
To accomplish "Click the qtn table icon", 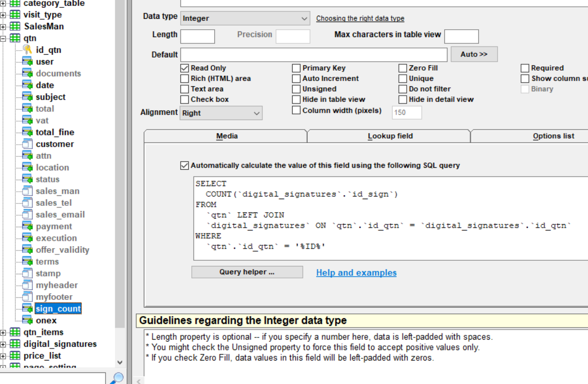I will coord(15,38).
